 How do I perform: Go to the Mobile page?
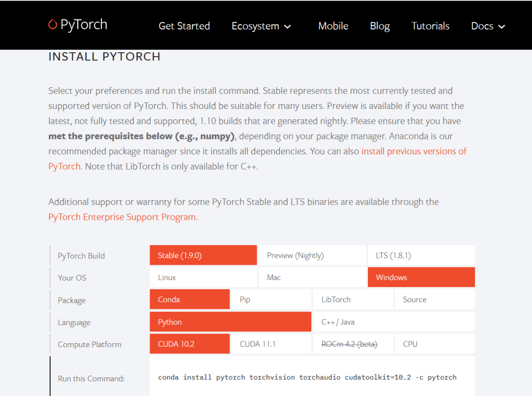(x=333, y=26)
